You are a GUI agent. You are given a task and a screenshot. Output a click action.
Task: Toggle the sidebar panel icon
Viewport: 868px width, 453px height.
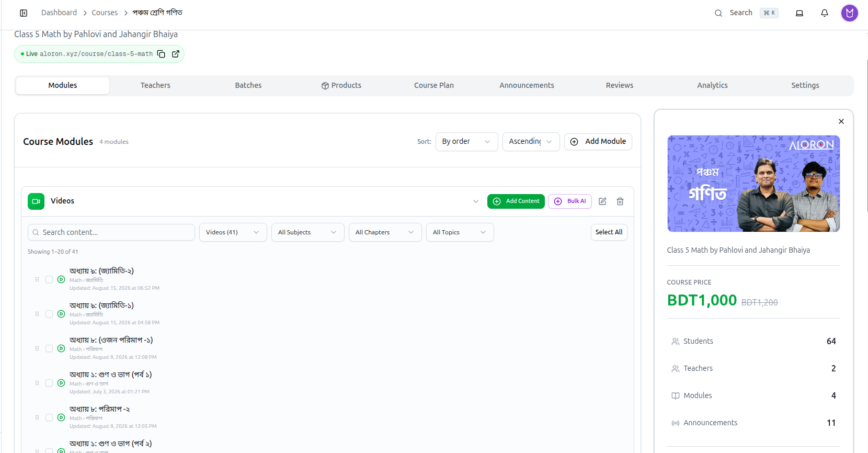pos(24,13)
